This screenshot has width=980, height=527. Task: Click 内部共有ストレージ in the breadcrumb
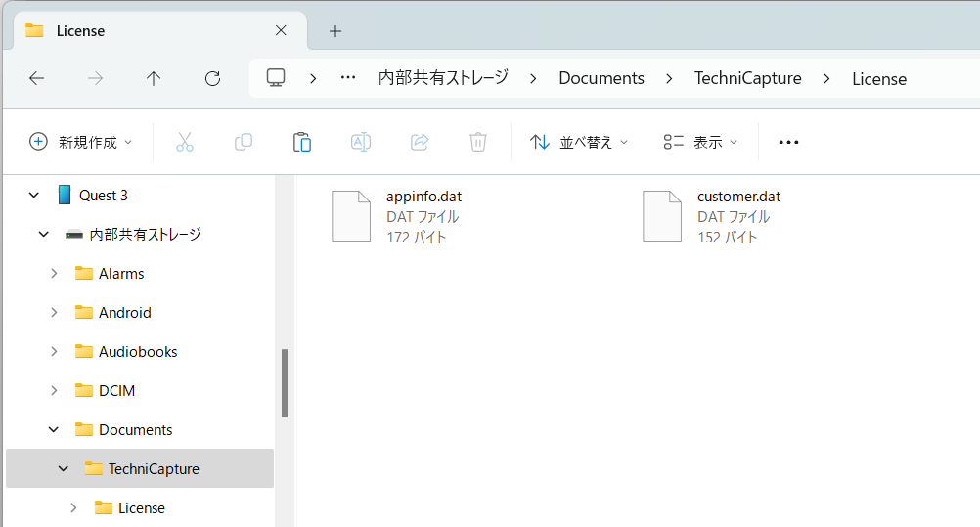pyautogui.click(x=443, y=78)
